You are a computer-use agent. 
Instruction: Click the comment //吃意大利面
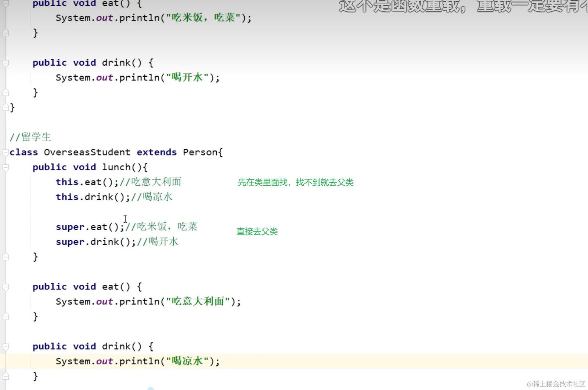click(150, 182)
